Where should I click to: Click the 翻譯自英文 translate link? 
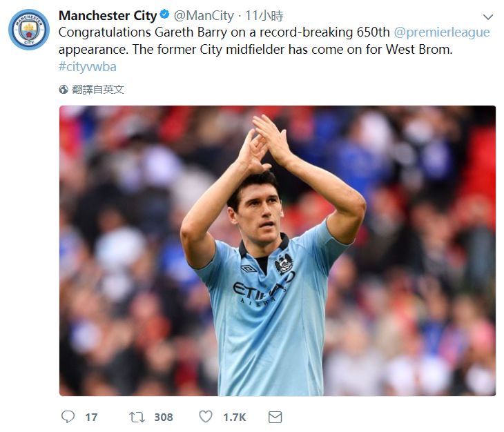(98, 90)
